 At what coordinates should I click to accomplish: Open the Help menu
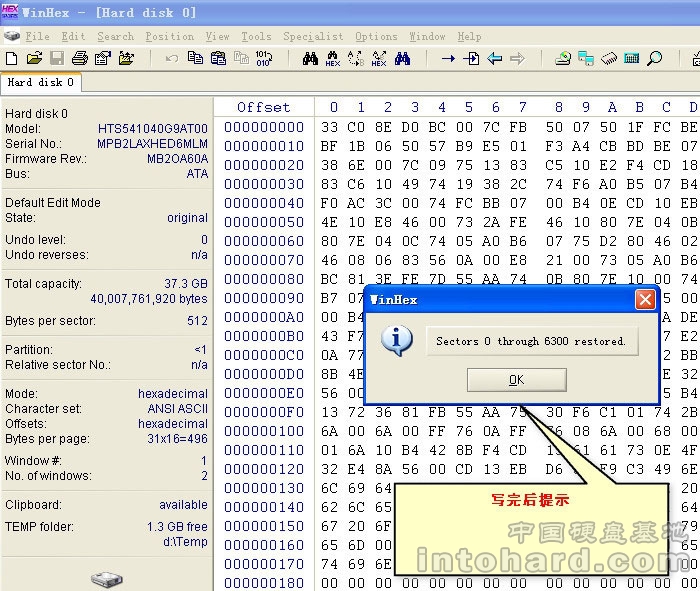coord(469,36)
